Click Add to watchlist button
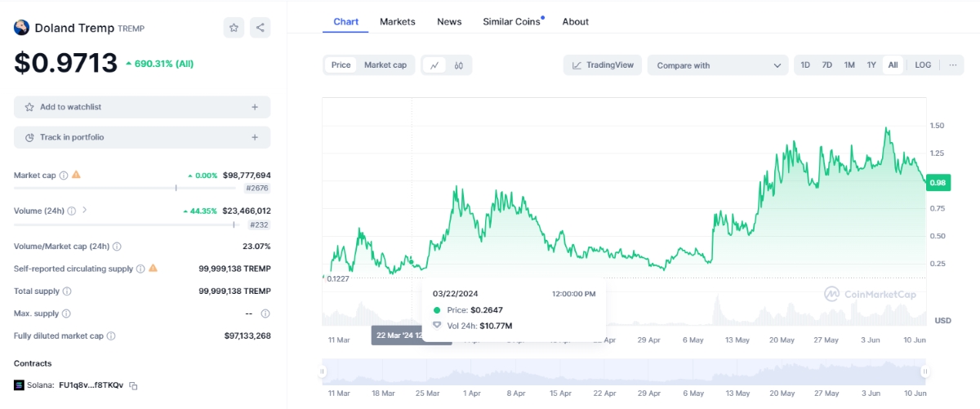 pyautogui.click(x=142, y=107)
